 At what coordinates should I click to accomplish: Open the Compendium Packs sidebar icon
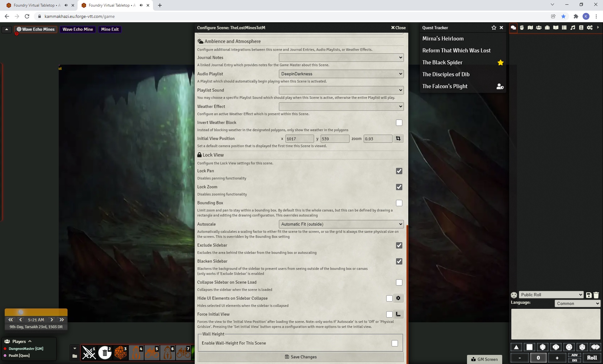(x=581, y=28)
